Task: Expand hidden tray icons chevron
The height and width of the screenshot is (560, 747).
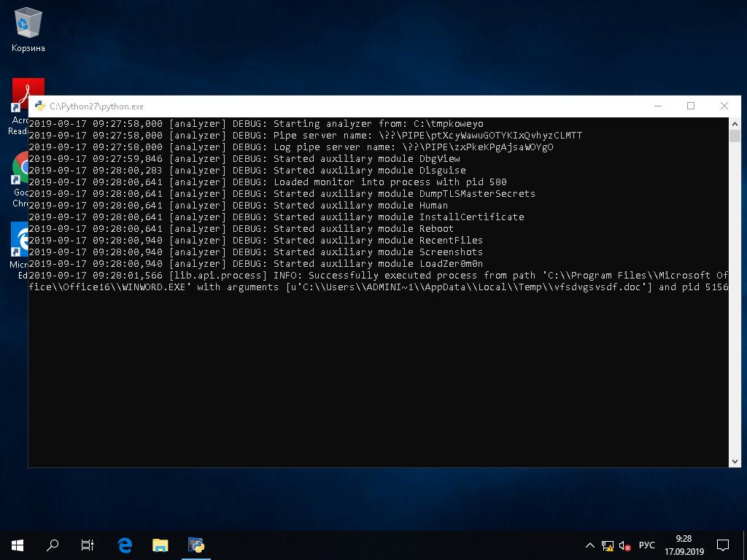Action: coord(590,545)
